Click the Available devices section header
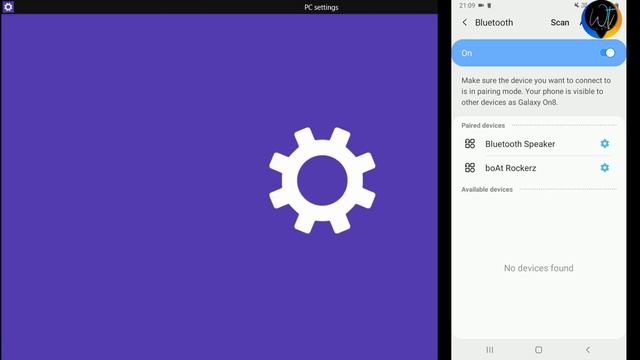 click(x=487, y=189)
